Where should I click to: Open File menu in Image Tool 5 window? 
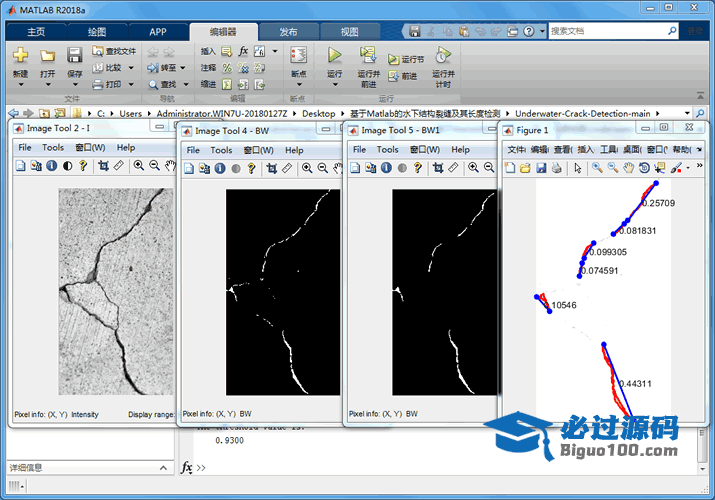tap(359, 150)
